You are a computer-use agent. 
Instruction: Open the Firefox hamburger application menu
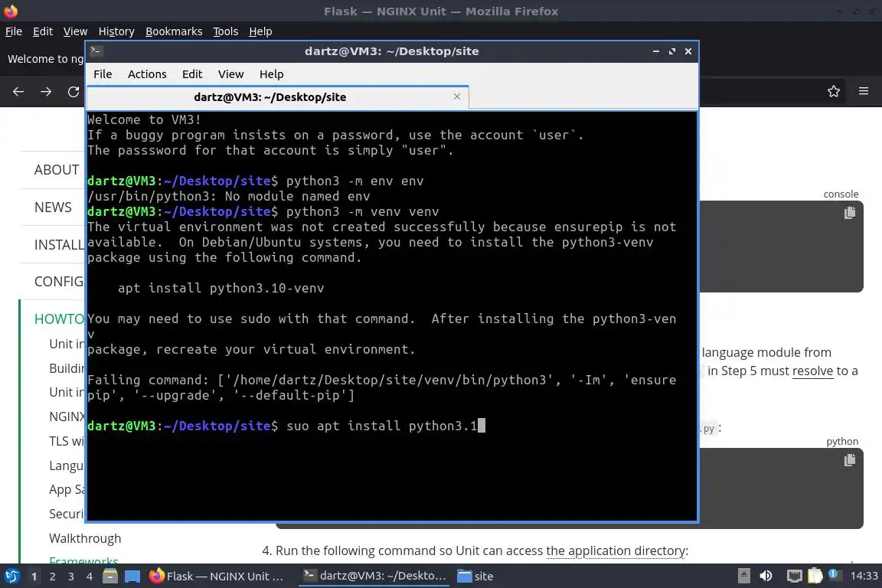click(864, 91)
